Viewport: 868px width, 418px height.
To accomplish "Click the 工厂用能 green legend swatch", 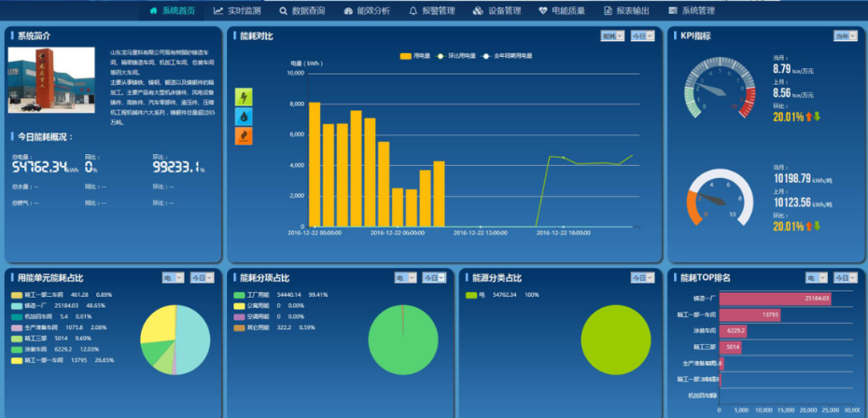I will [239, 295].
